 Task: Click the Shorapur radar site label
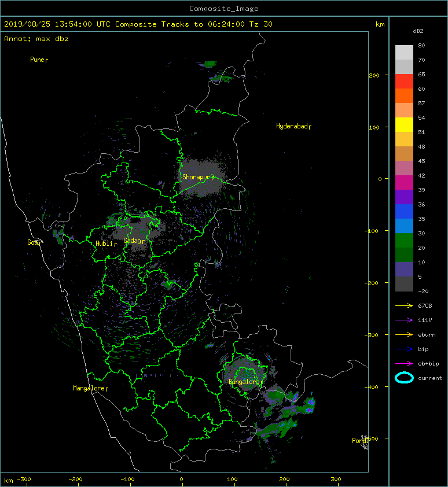tap(198, 177)
